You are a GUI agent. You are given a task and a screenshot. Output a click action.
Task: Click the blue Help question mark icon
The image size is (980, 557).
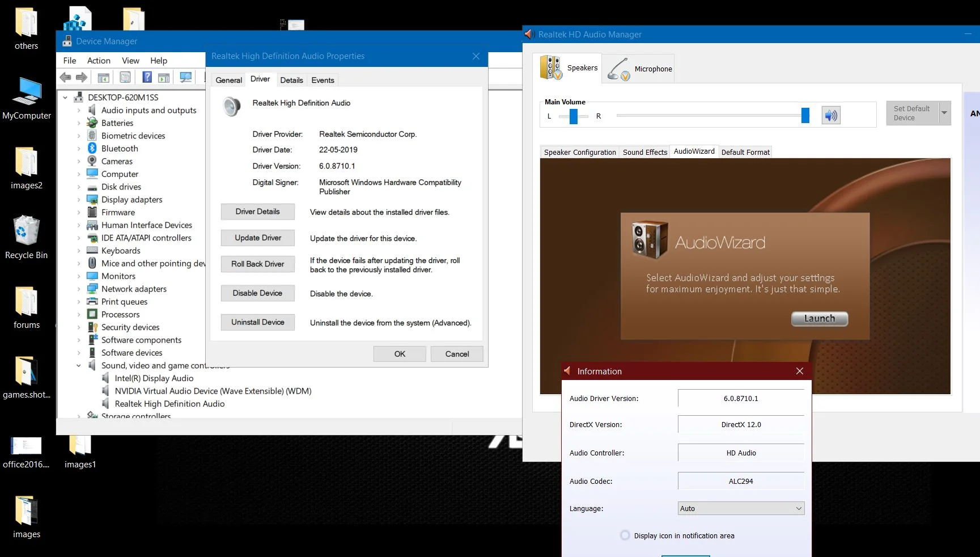coord(147,77)
